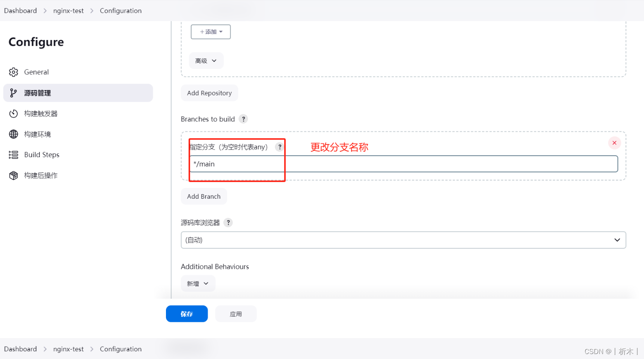
Task: Click the Branches to build label
Action: click(x=208, y=119)
